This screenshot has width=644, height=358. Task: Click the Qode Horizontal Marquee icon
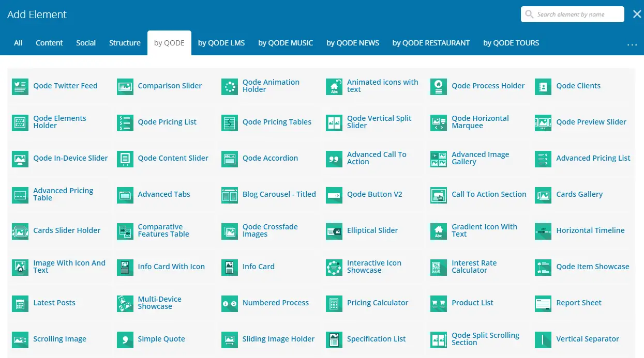(439, 122)
